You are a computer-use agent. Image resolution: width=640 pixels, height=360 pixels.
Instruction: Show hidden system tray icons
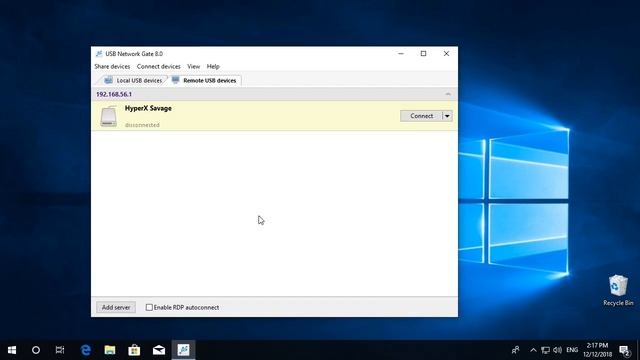coord(533,350)
